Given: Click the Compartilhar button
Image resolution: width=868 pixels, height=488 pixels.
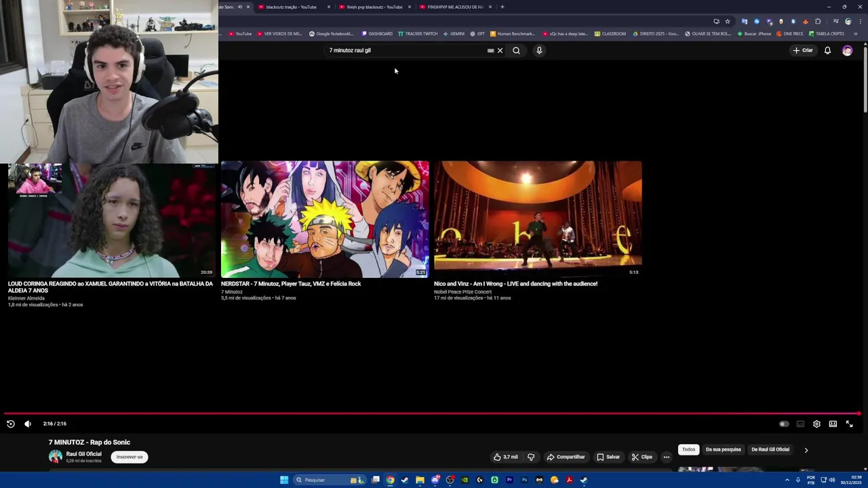Looking at the screenshot, I should (566, 457).
